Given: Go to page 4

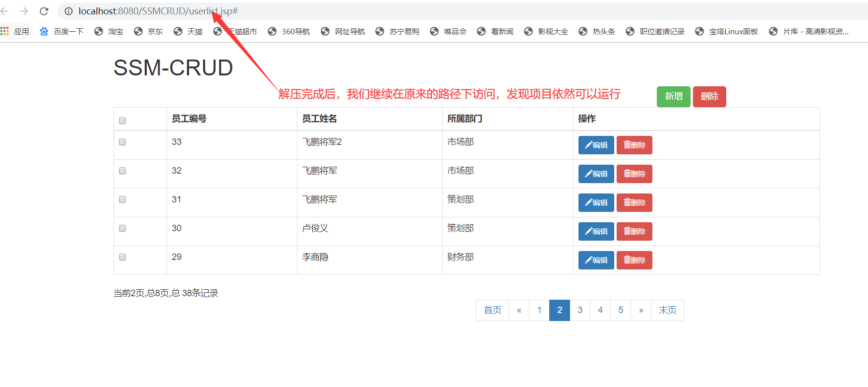Looking at the screenshot, I should coord(600,310).
